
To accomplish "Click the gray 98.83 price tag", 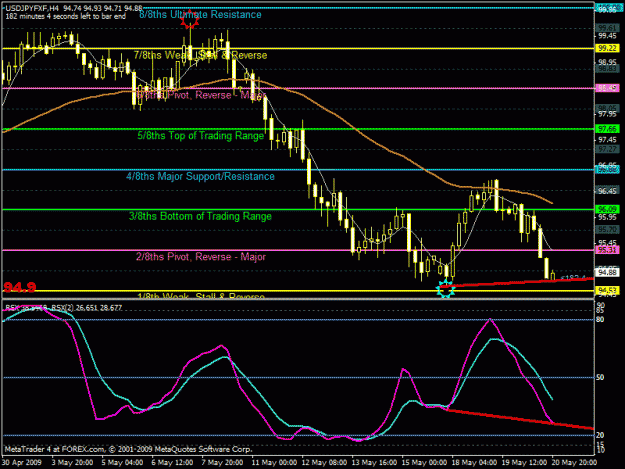I will point(607,69).
